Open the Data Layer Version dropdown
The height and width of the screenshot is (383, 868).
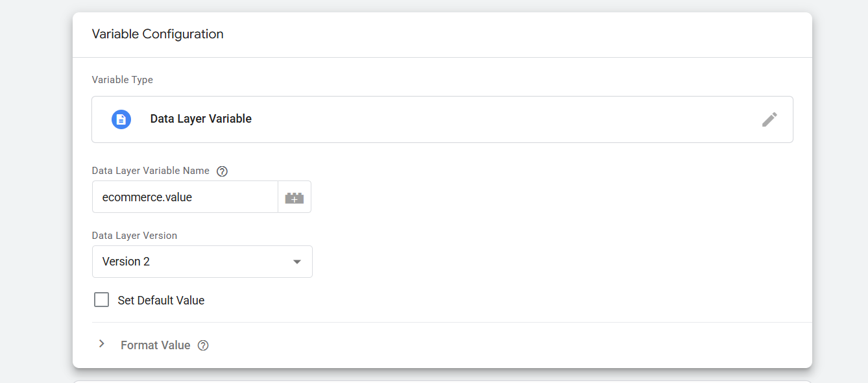[202, 262]
